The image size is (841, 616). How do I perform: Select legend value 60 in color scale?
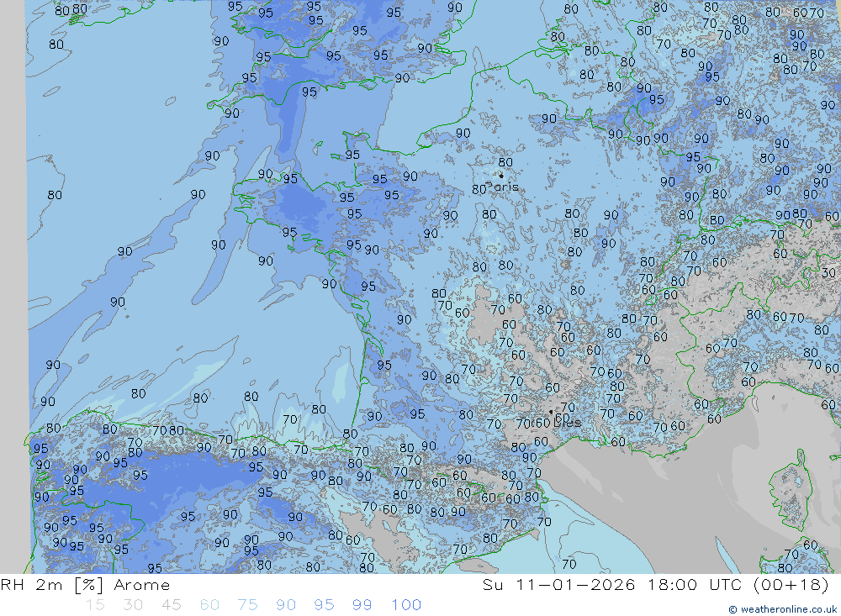click(x=209, y=605)
